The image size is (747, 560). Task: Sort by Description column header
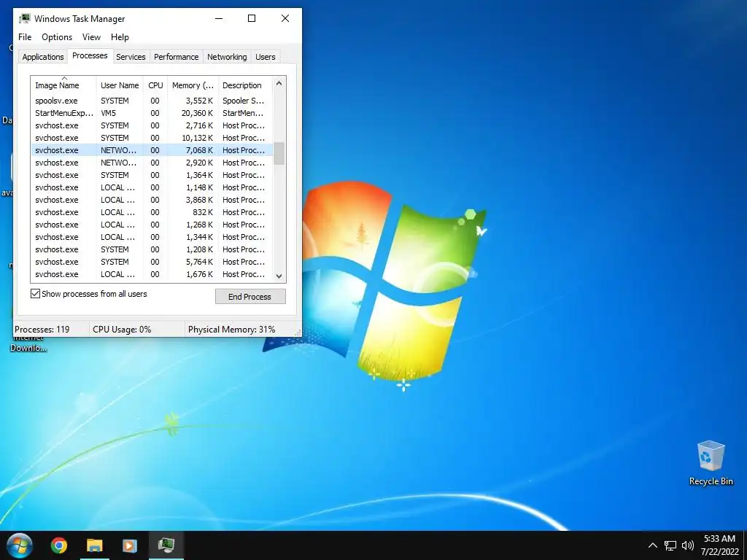tap(245, 85)
